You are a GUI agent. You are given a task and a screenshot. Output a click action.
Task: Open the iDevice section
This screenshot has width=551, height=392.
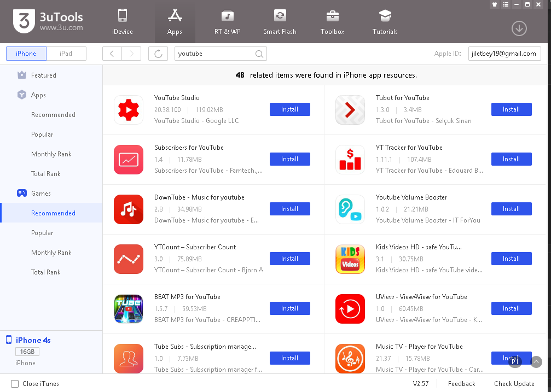point(122,22)
